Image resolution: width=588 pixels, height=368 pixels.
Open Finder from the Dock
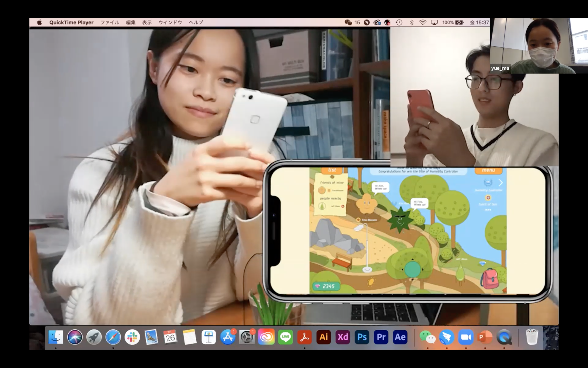56,337
